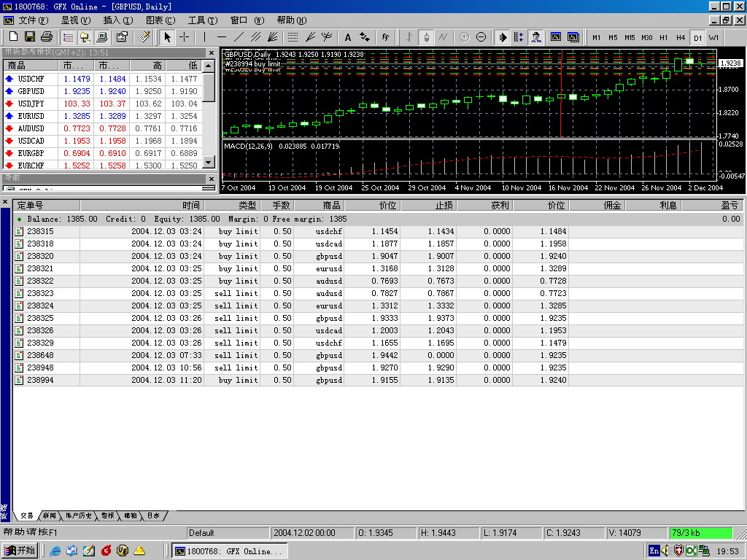Select the Crosshair cursor tool

point(185,37)
